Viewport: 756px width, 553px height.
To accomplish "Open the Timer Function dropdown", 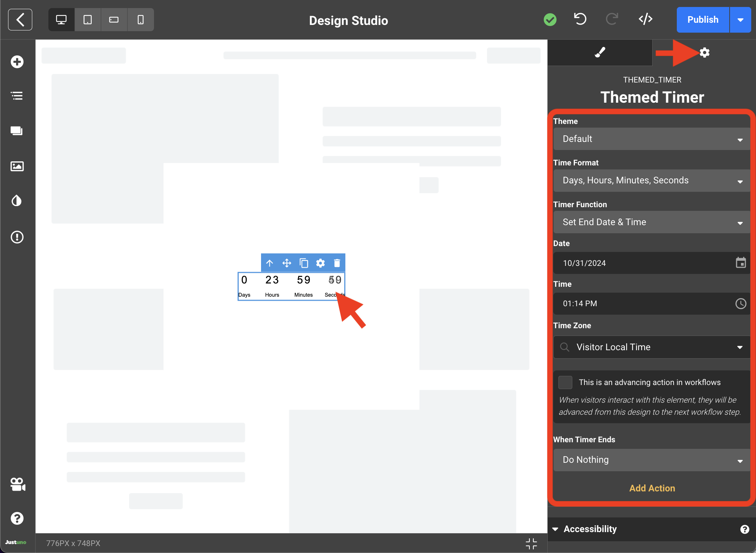I will click(651, 222).
